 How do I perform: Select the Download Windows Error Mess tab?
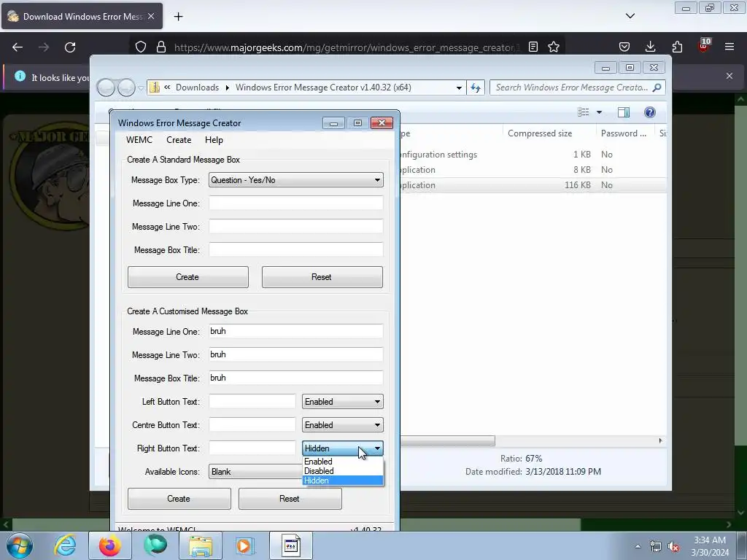click(82, 16)
